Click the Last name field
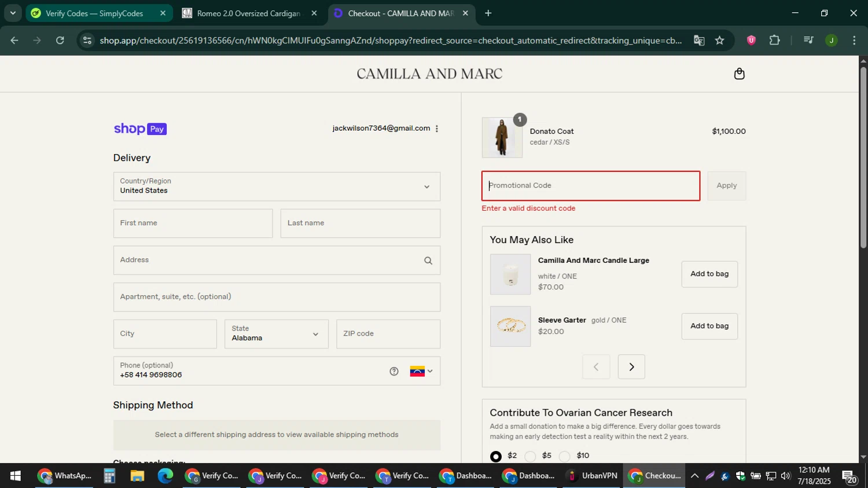 point(360,223)
